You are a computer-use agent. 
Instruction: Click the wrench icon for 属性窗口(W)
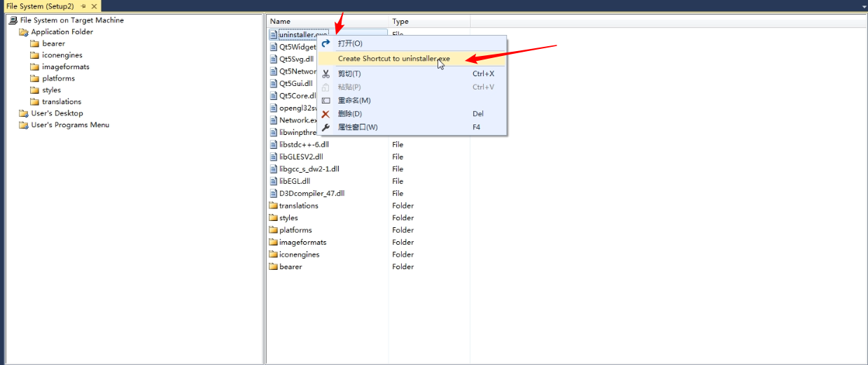pos(325,127)
